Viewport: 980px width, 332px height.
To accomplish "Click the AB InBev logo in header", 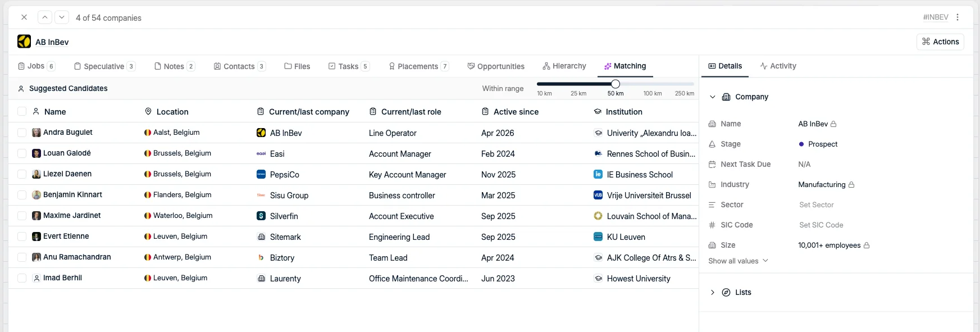I will (x=24, y=42).
